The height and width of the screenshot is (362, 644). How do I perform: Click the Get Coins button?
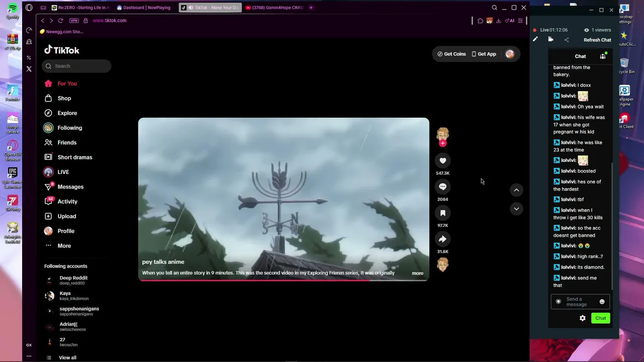pos(452,54)
